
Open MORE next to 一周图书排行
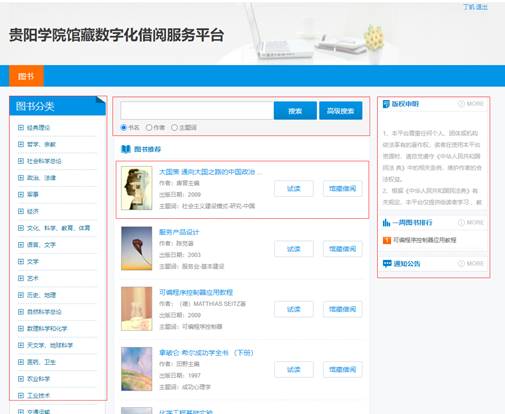(471, 222)
